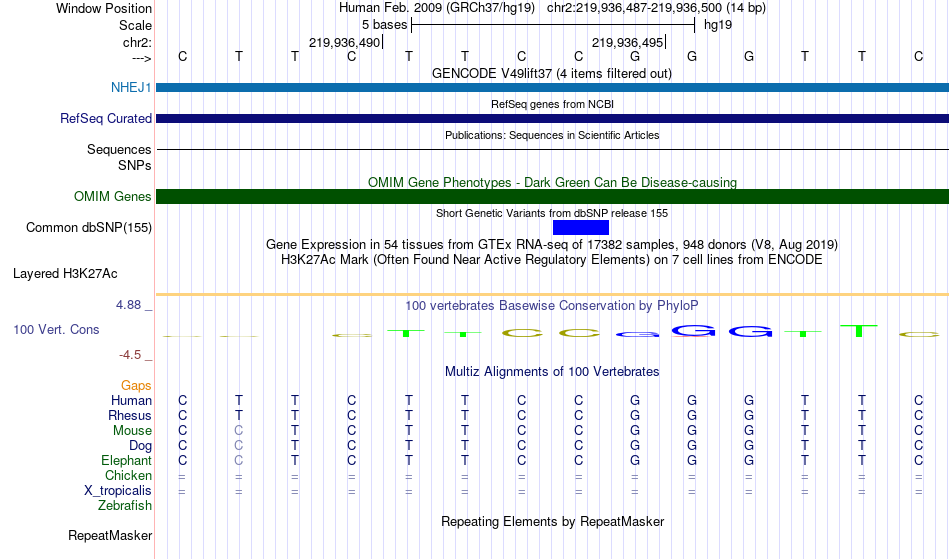Select the RepeatMasker track label
Image resolution: width=950 pixels, height=559 pixels.
(x=110, y=535)
